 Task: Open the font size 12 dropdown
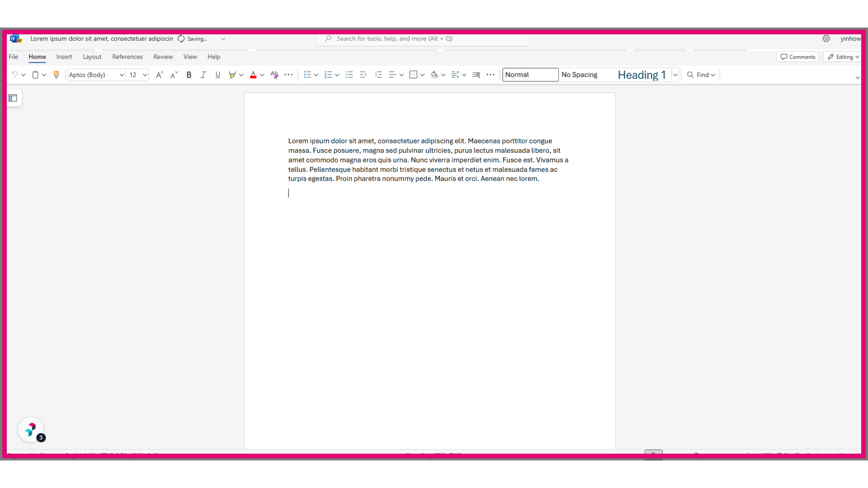[x=145, y=75]
